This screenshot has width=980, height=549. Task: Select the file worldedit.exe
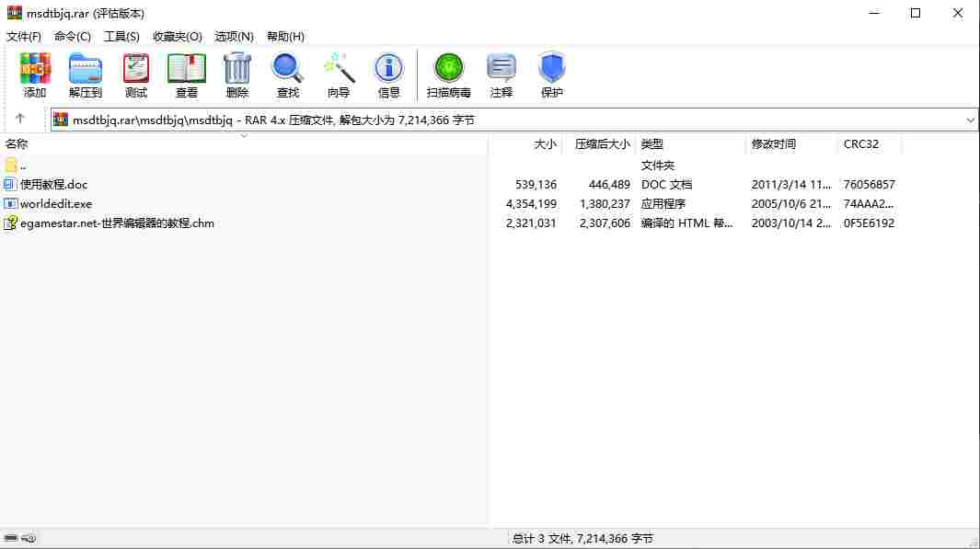click(x=56, y=203)
